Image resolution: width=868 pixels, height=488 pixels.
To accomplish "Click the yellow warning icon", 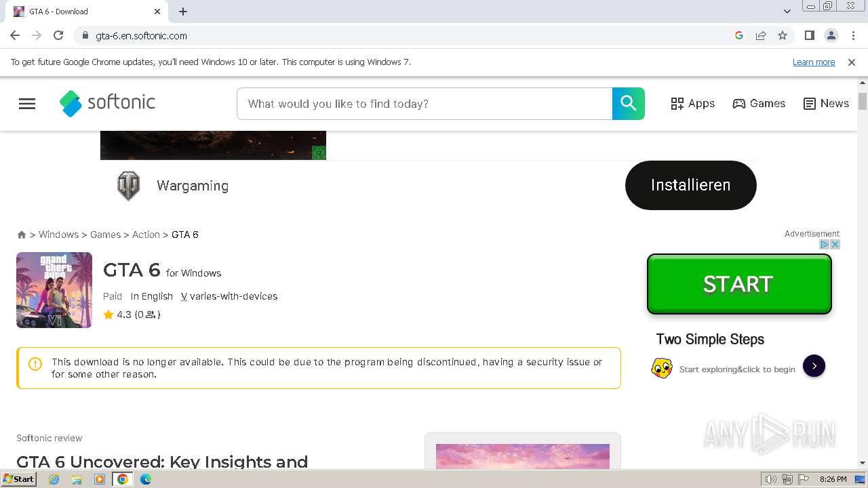I will click(35, 364).
